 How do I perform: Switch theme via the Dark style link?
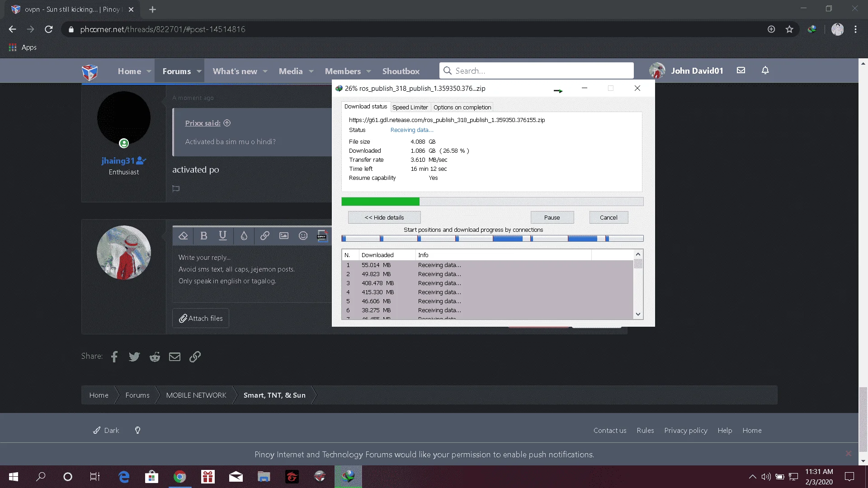coord(106,431)
